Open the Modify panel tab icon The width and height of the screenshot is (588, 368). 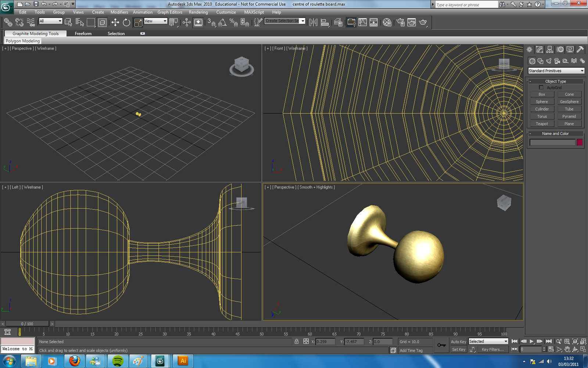[x=539, y=49]
